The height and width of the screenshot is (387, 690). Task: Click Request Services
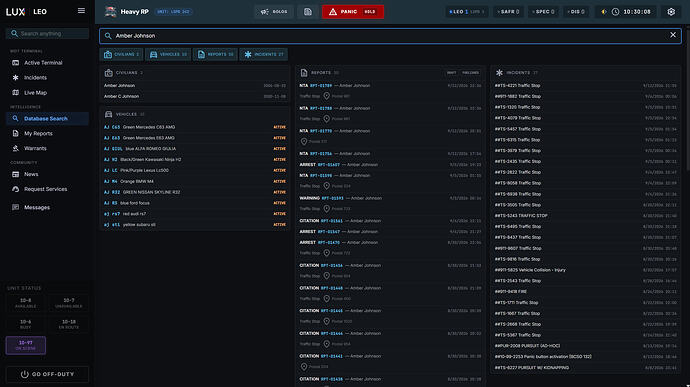pos(47,189)
